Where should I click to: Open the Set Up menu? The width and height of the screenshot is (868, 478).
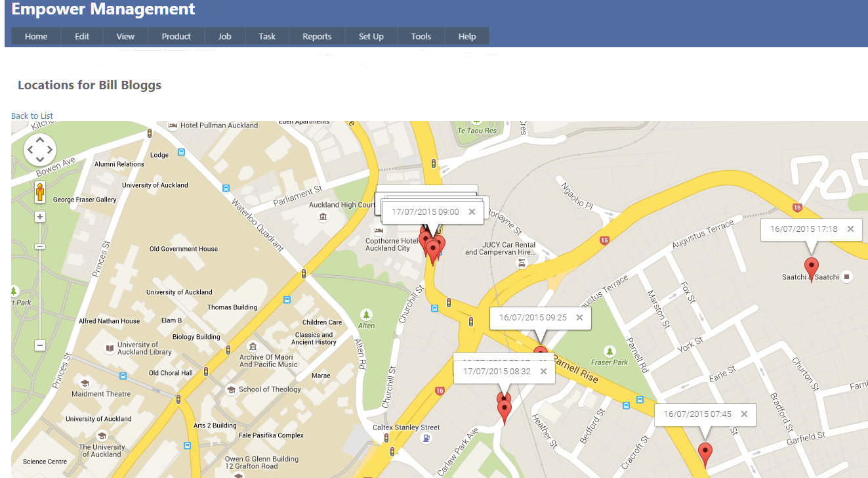(371, 37)
